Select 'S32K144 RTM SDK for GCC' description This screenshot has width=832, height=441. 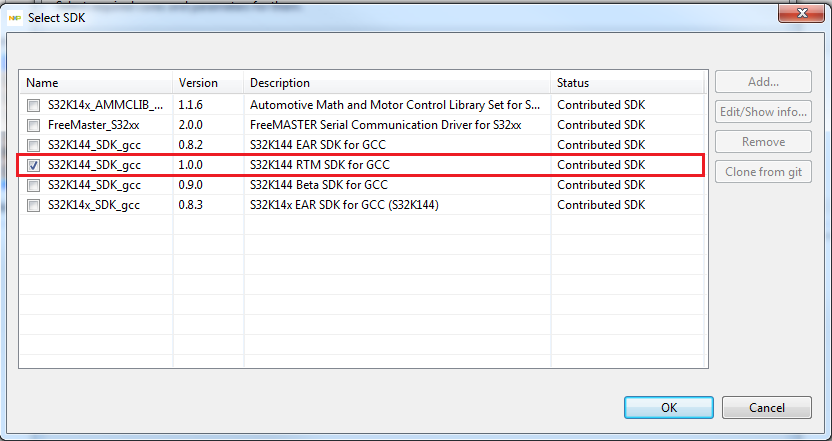tap(319, 165)
